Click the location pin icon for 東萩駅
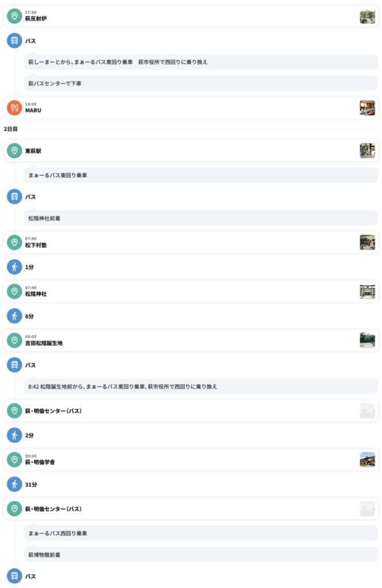 click(x=14, y=151)
